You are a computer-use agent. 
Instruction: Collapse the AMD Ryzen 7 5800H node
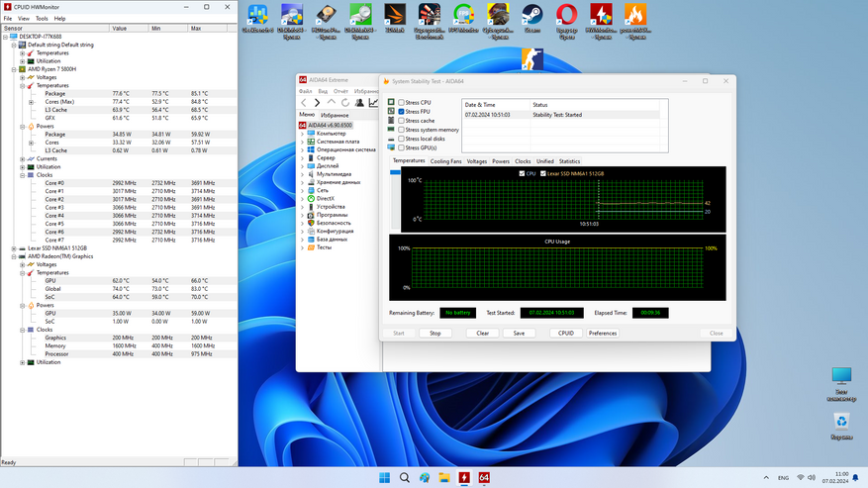pyautogui.click(x=14, y=69)
